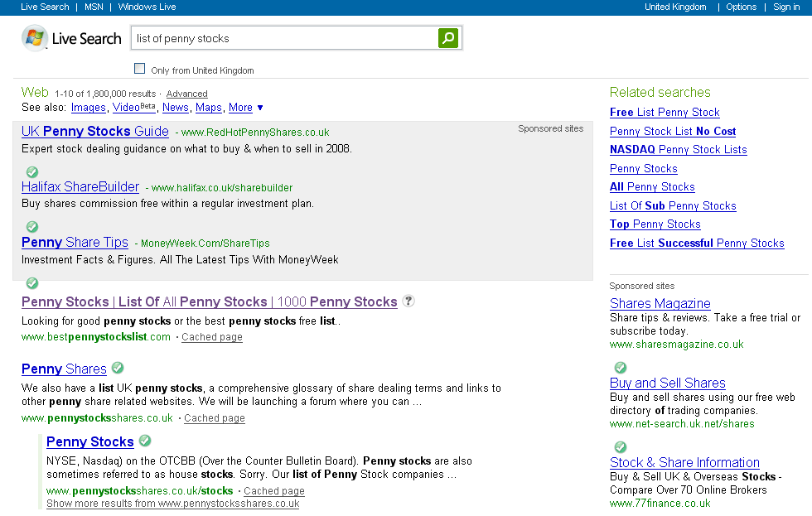The height and width of the screenshot is (516, 812).
Task: Click the green magnifier search button
Action: pyautogui.click(x=448, y=38)
